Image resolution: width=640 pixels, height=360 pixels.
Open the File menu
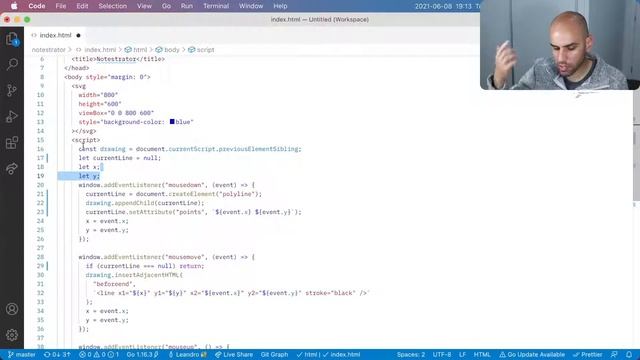pyautogui.click(x=61, y=6)
